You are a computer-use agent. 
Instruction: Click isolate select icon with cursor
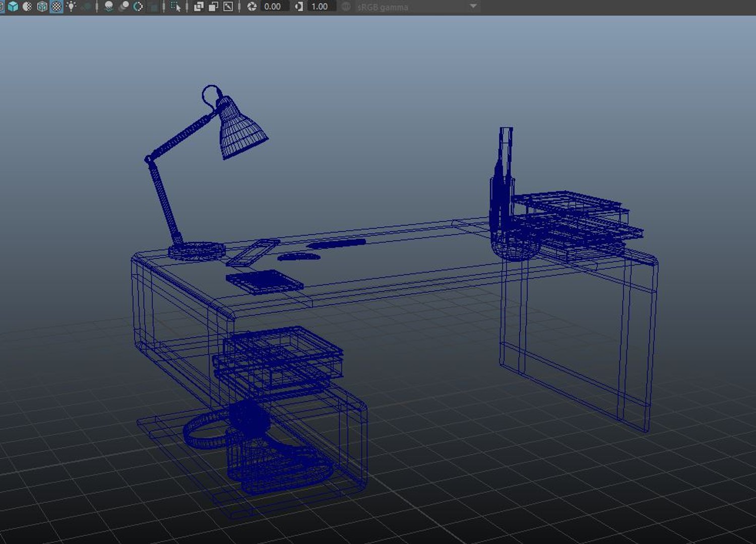pyautogui.click(x=175, y=7)
